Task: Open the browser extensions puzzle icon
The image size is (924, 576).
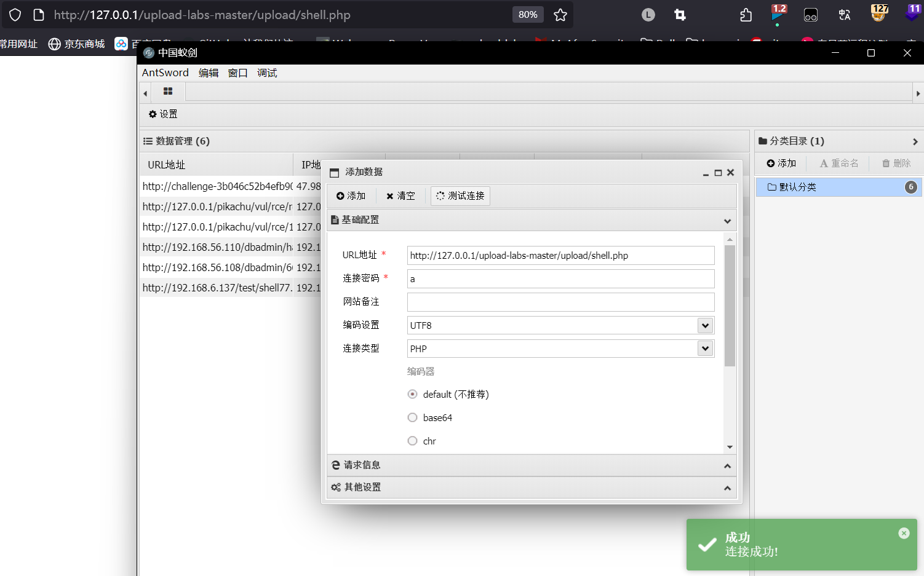Action: tap(746, 15)
